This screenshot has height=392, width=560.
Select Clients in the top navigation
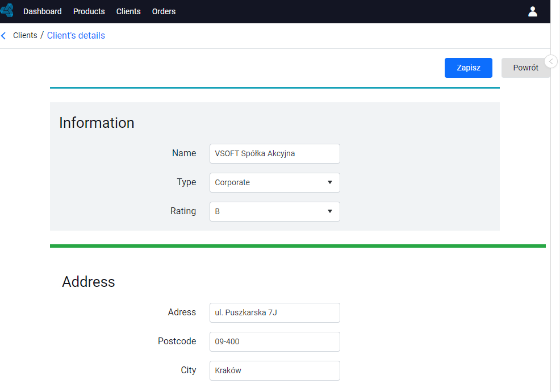(x=128, y=11)
